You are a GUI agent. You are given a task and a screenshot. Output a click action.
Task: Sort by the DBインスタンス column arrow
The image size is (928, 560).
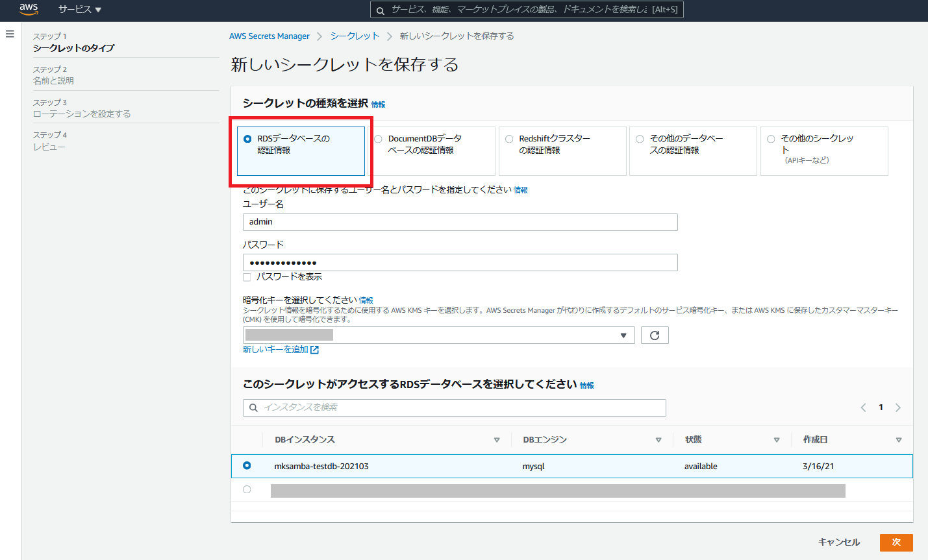(497, 440)
